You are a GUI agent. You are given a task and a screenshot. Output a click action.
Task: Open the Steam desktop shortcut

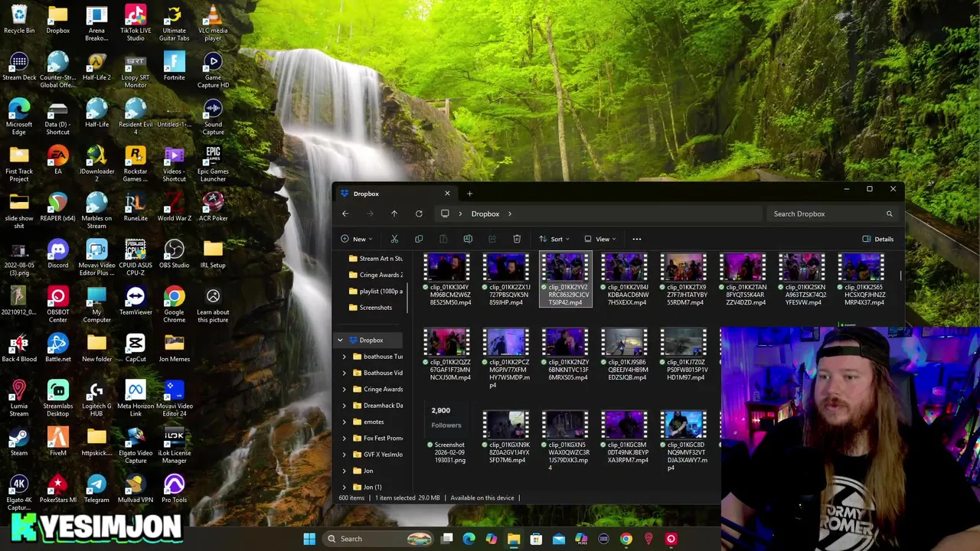point(19,442)
